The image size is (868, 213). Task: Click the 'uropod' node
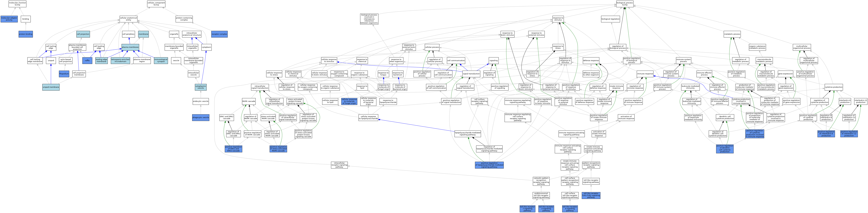click(x=51, y=61)
